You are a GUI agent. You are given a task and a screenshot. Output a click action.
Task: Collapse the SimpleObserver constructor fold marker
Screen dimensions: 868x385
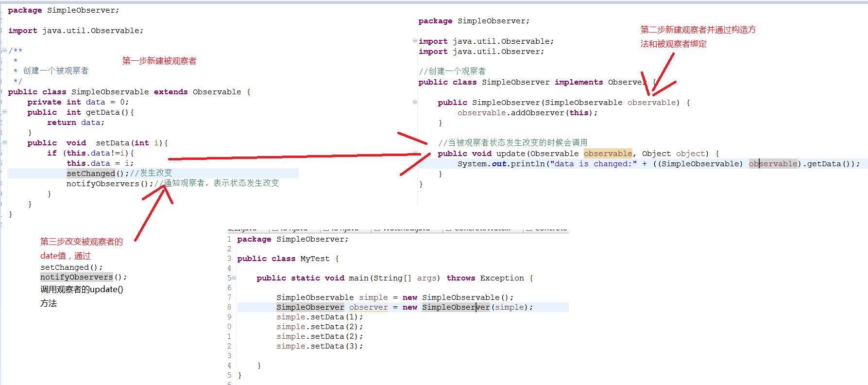click(x=415, y=102)
